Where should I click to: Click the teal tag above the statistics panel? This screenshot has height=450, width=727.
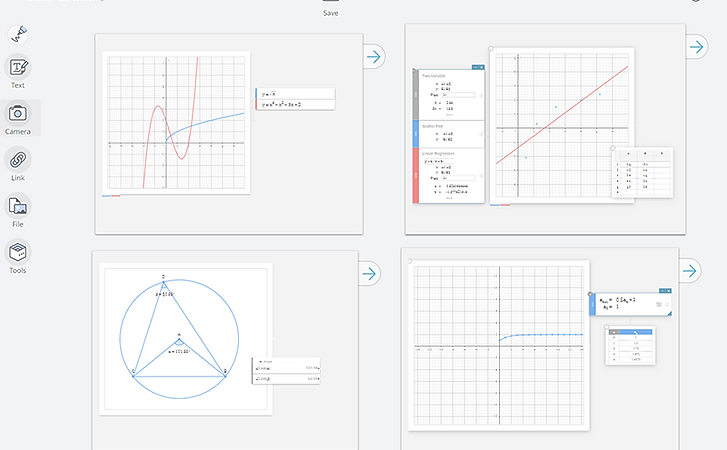(x=478, y=67)
